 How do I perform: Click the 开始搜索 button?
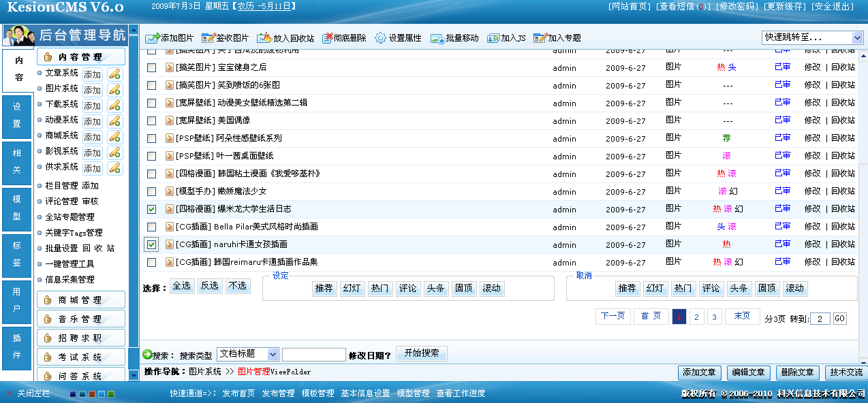point(421,353)
